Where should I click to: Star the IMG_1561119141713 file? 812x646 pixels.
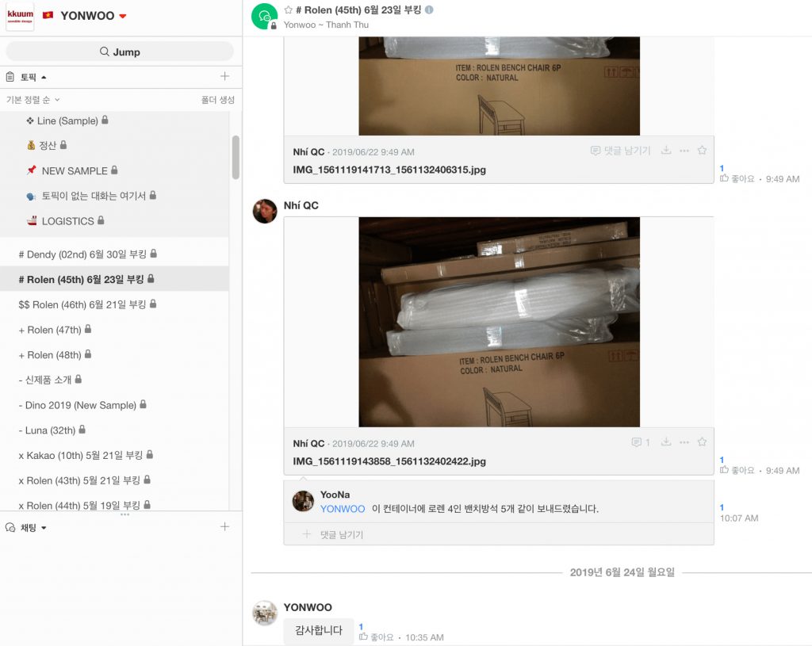click(x=703, y=150)
